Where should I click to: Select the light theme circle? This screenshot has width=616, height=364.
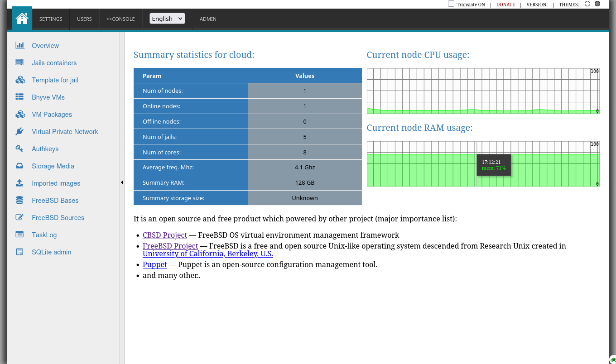point(587,4)
